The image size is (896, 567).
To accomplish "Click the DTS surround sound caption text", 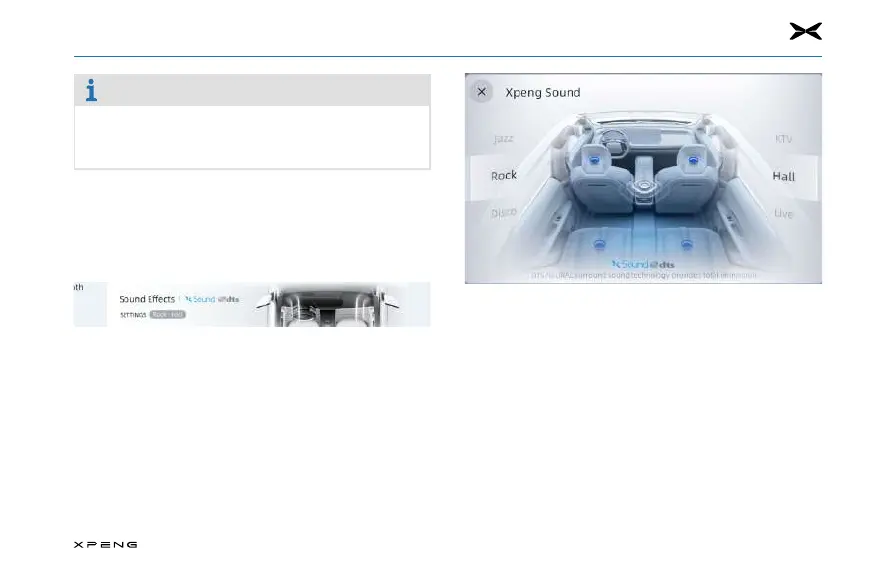I will pos(643,275).
